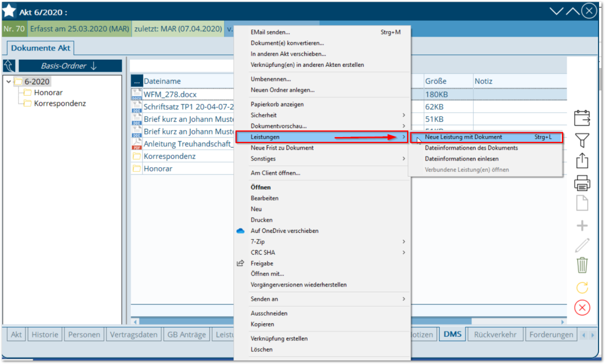This screenshot has width=605, height=364.
Task: Click the red circled X cancel icon
Action: [x=583, y=308]
